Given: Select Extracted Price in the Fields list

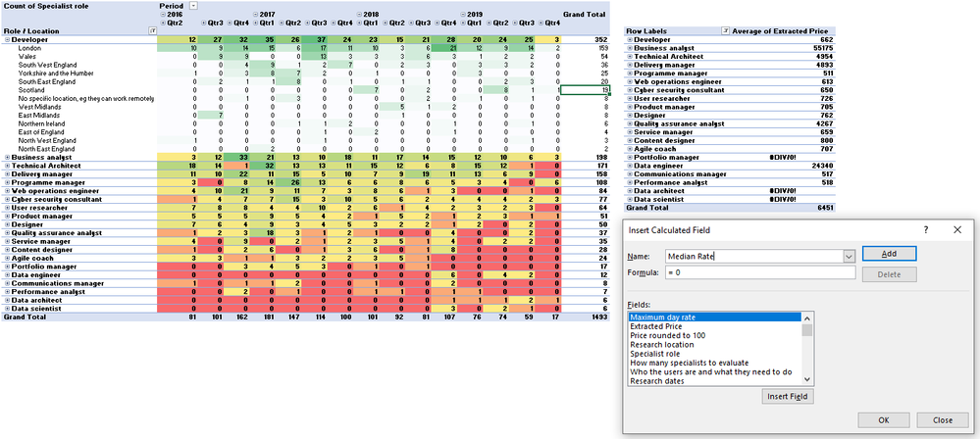Looking at the screenshot, I should point(714,326).
